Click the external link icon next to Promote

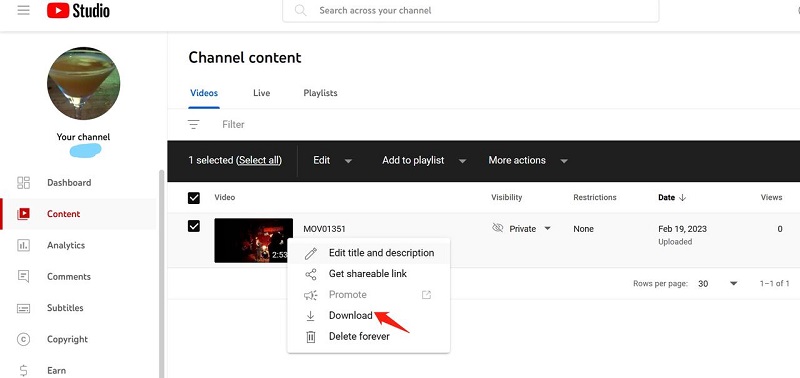(x=427, y=295)
